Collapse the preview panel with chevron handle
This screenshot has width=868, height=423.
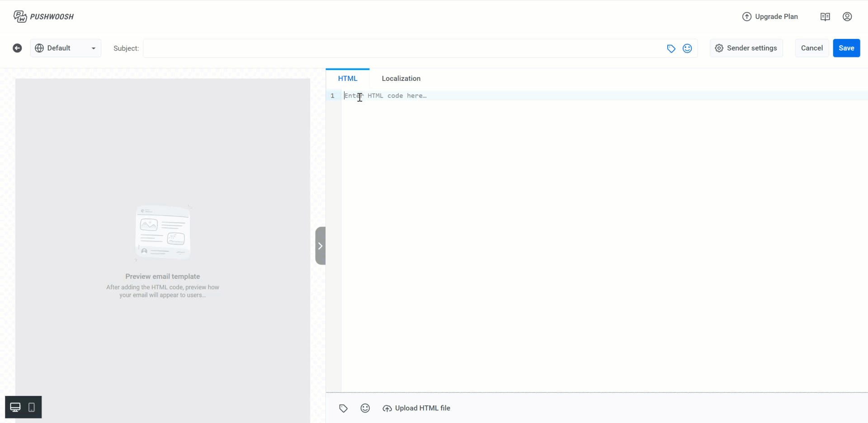[x=320, y=246]
